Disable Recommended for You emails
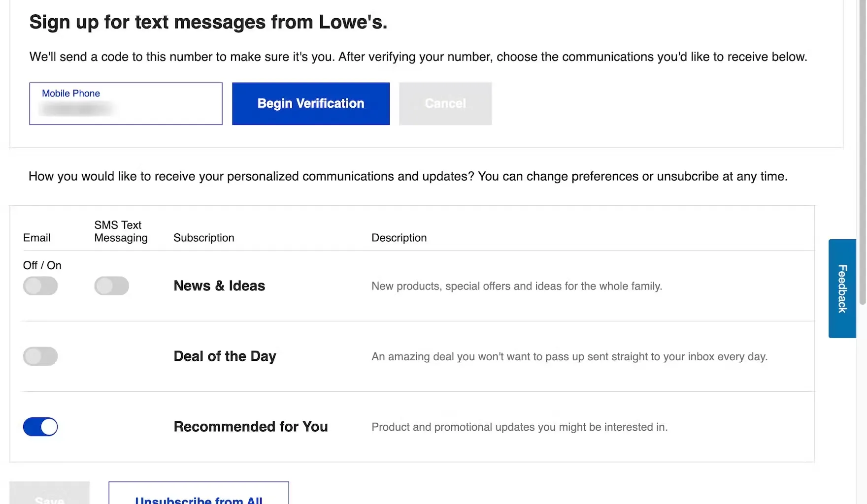The image size is (867, 504). (x=40, y=427)
